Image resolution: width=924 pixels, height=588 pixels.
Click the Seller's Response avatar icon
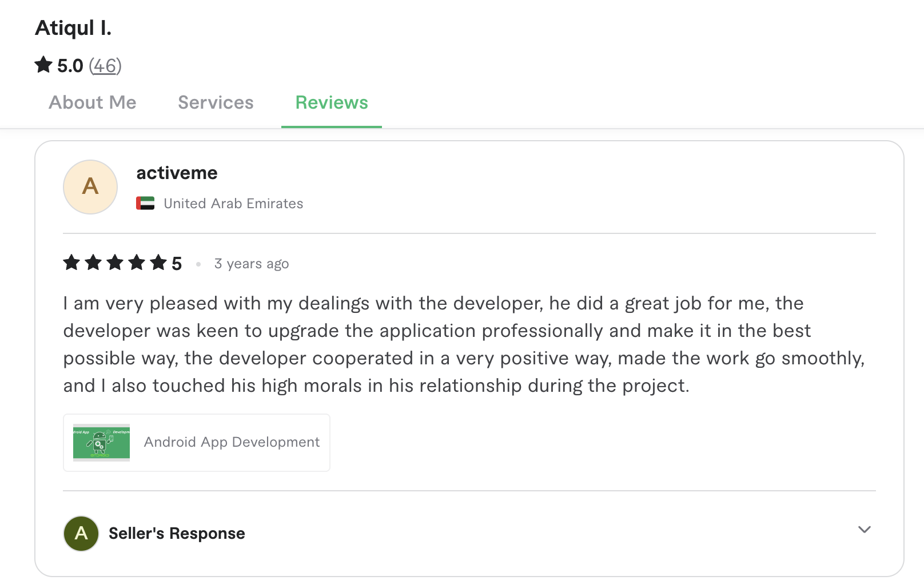81,533
